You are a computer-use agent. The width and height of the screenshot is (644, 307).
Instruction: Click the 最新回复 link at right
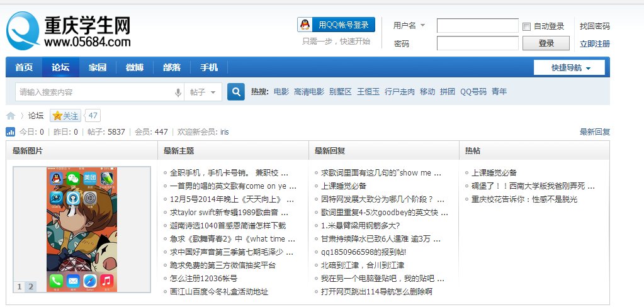pos(594,131)
